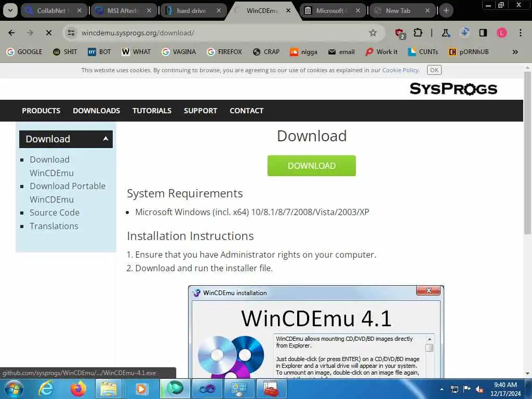Screen dimensions: 532x399
Task: Switch to the MSI Afterburner tab
Action: [x=123, y=11]
